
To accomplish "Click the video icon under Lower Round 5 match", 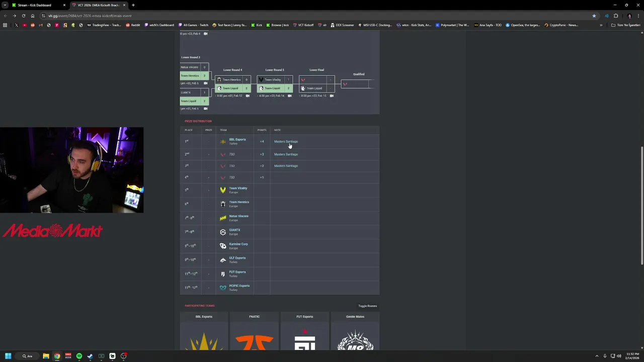I will click(x=289, y=96).
